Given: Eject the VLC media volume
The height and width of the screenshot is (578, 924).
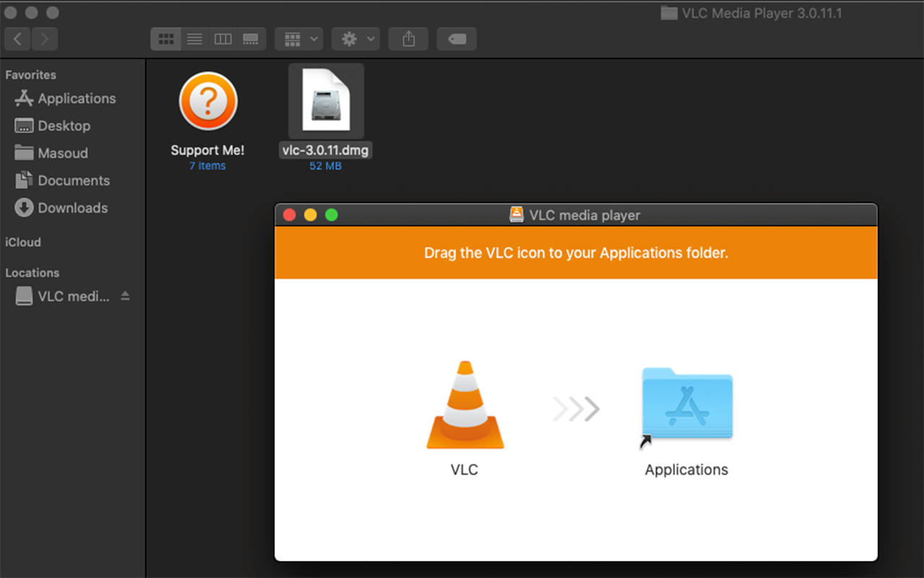Looking at the screenshot, I should 125,296.
